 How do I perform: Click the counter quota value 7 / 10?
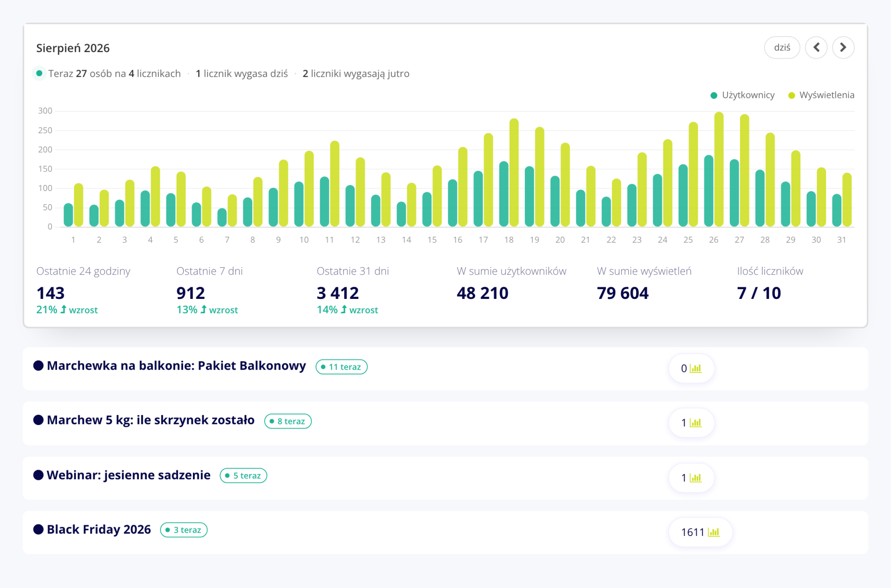coord(759,293)
